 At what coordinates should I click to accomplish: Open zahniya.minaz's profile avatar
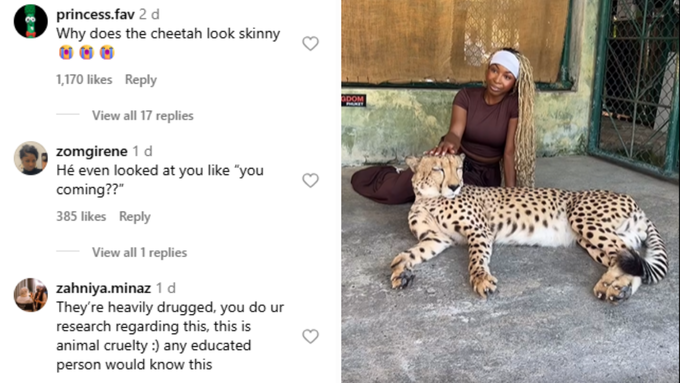[x=30, y=295]
